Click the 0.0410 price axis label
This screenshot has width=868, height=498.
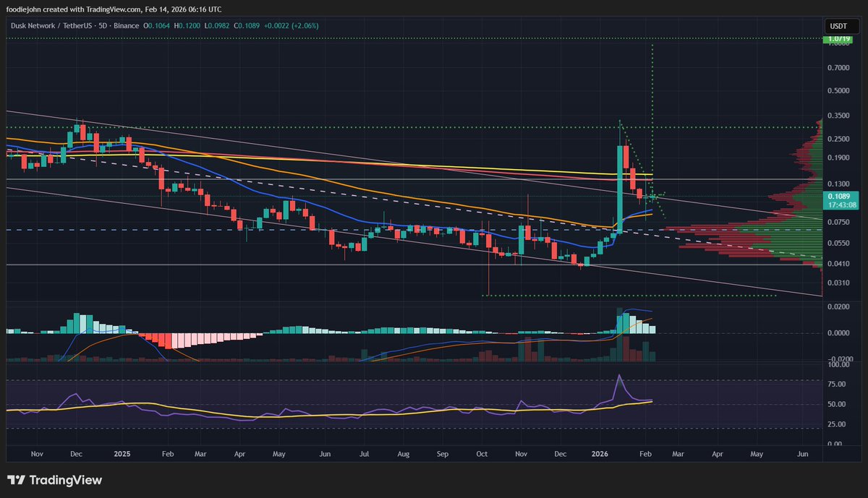pyautogui.click(x=839, y=265)
